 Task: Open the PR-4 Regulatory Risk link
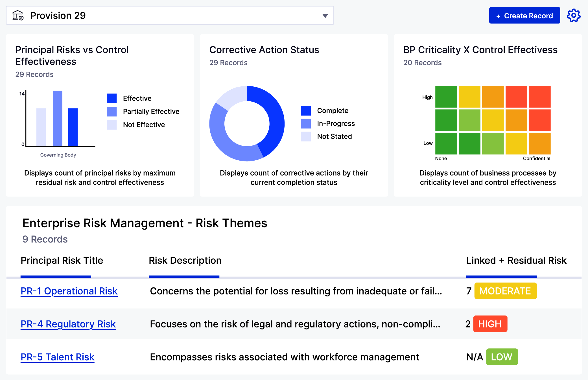pyautogui.click(x=68, y=324)
